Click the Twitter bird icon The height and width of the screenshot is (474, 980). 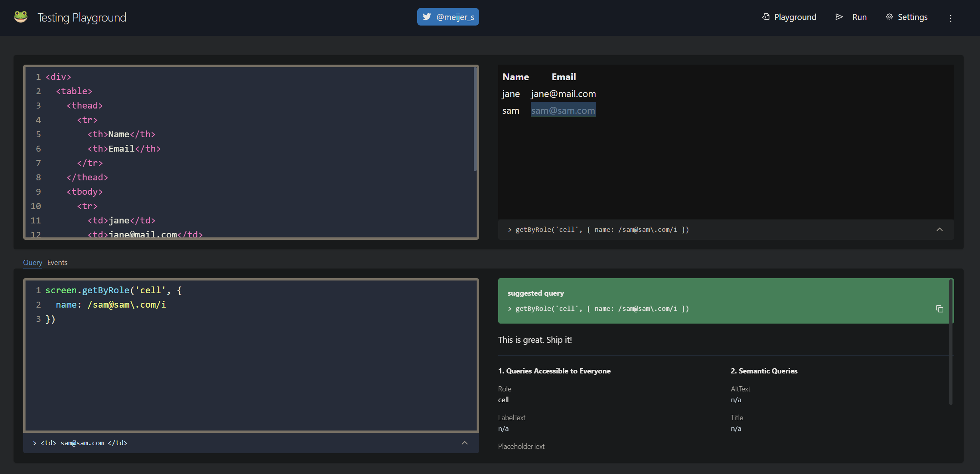click(x=427, y=17)
